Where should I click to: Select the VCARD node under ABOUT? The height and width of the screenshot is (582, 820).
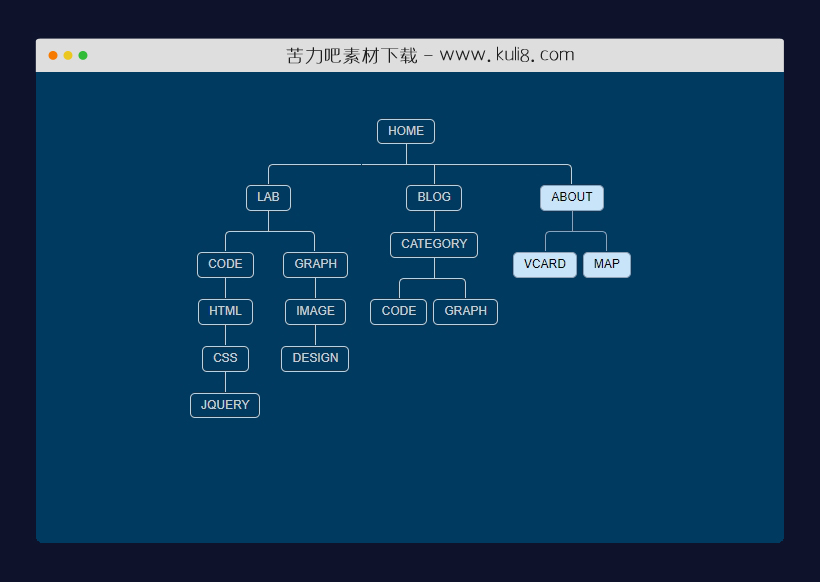click(x=545, y=264)
